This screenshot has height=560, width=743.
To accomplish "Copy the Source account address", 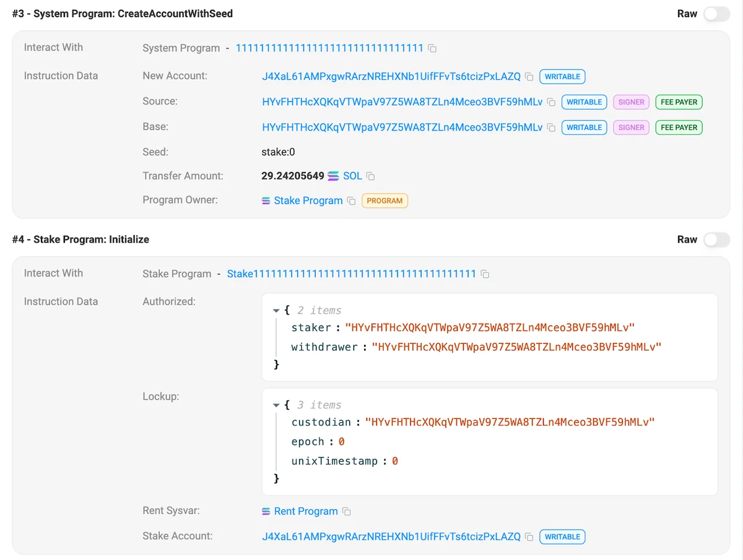I will (551, 102).
